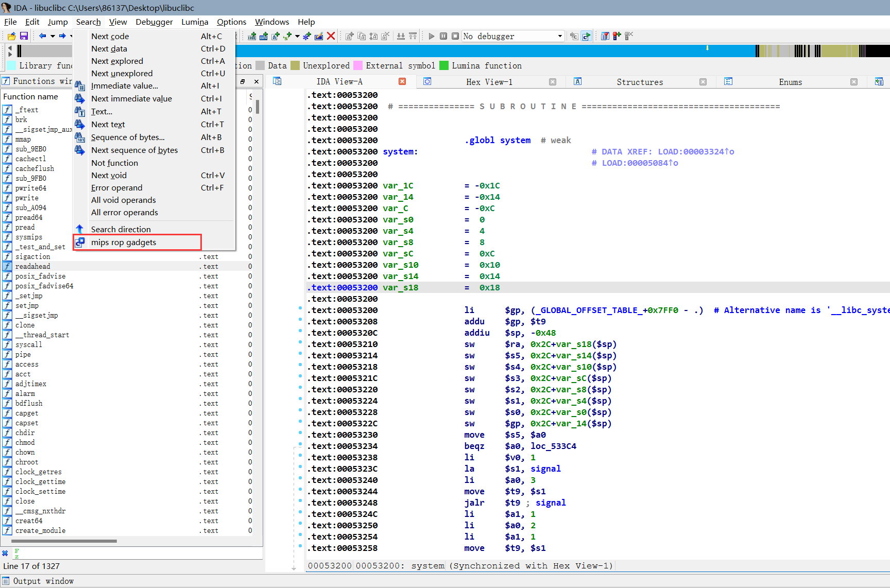Expand dropdown arrow next to green S-plus icon

tap(297, 36)
